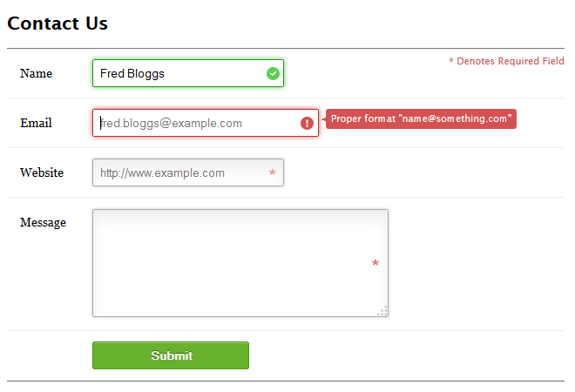Click the Email label

[36, 123]
